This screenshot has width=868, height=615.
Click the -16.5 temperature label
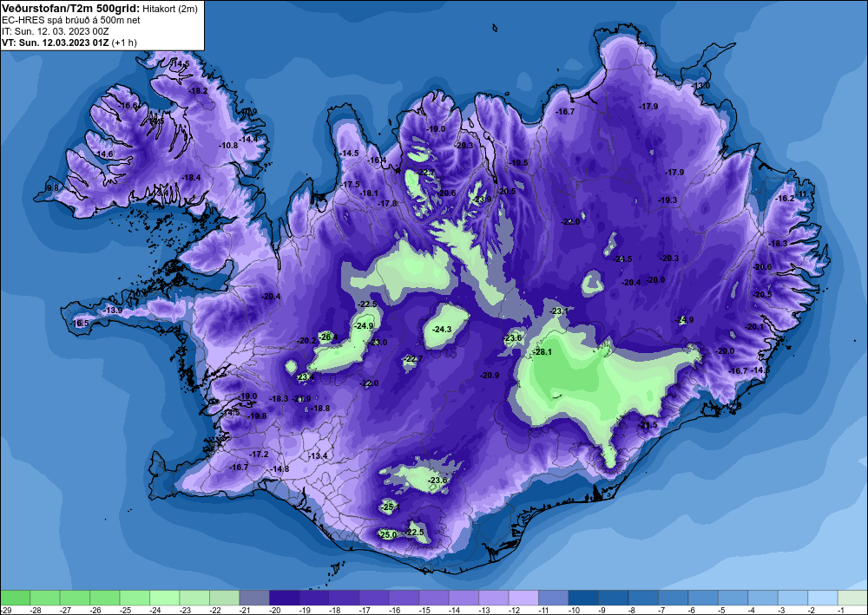point(79,323)
